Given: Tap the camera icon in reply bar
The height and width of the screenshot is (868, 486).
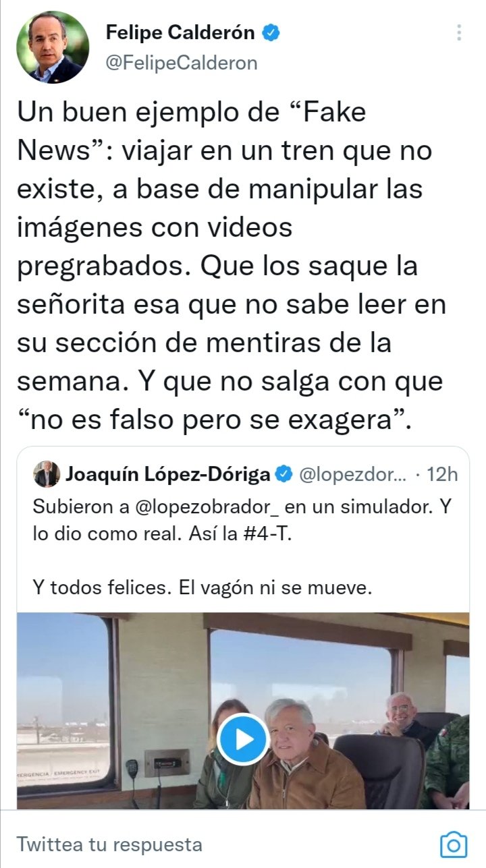Looking at the screenshot, I should click(x=454, y=844).
